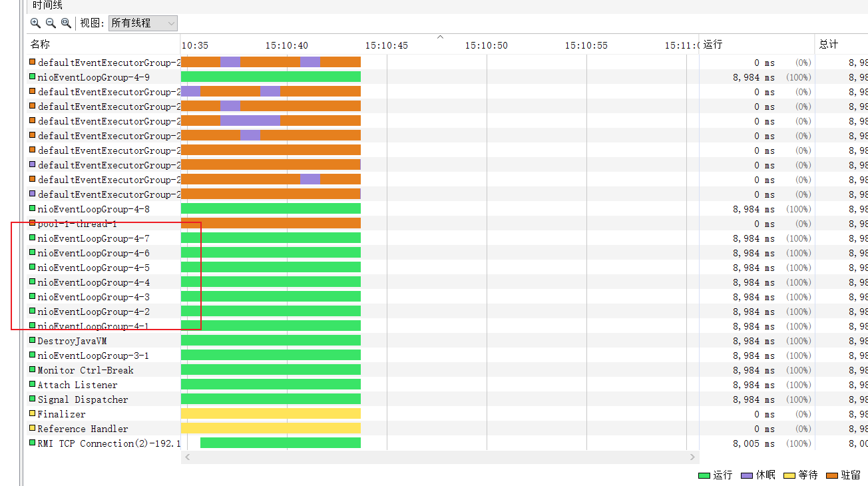Image resolution: width=868 pixels, height=486 pixels.
Task: Select the pool-1-thread-1 thread row
Action: click(x=77, y=224)
